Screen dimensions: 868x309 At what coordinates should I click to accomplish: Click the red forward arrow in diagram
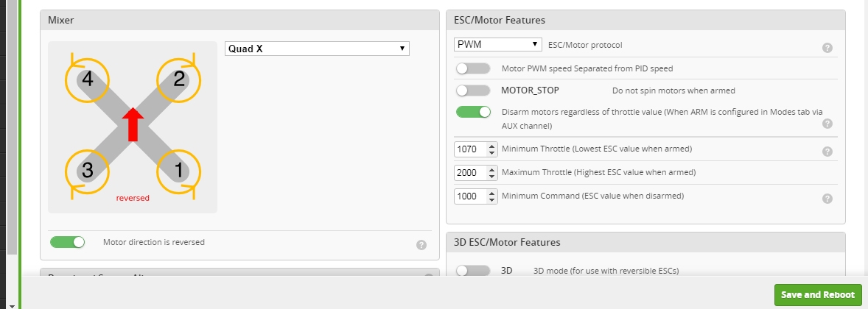coord(133,124)
